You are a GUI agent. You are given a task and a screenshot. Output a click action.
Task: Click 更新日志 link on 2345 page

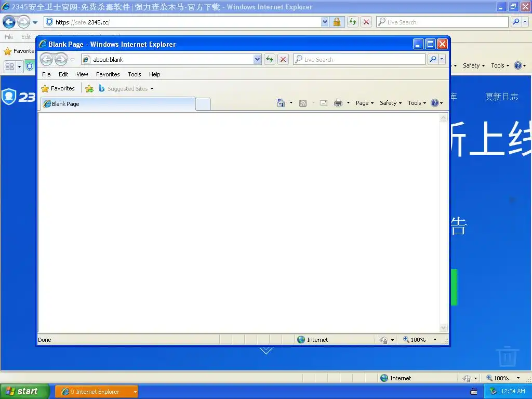point(501,97)
